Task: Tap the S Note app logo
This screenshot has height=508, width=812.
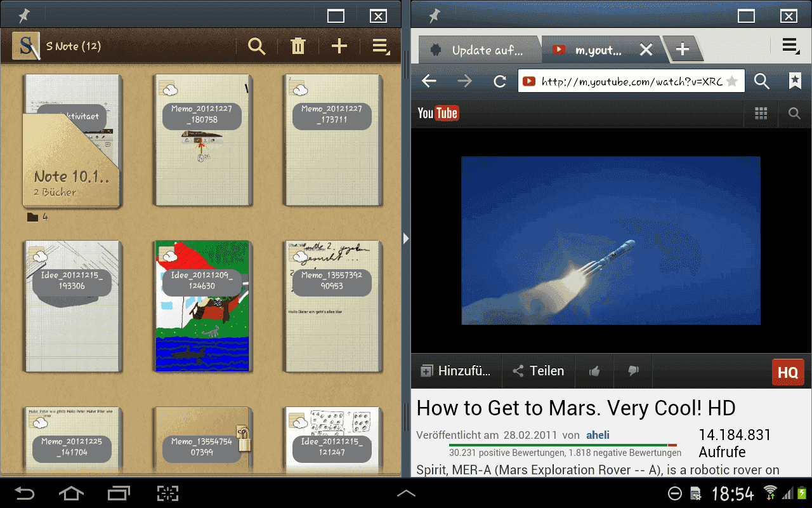Action: coord(26,46)
